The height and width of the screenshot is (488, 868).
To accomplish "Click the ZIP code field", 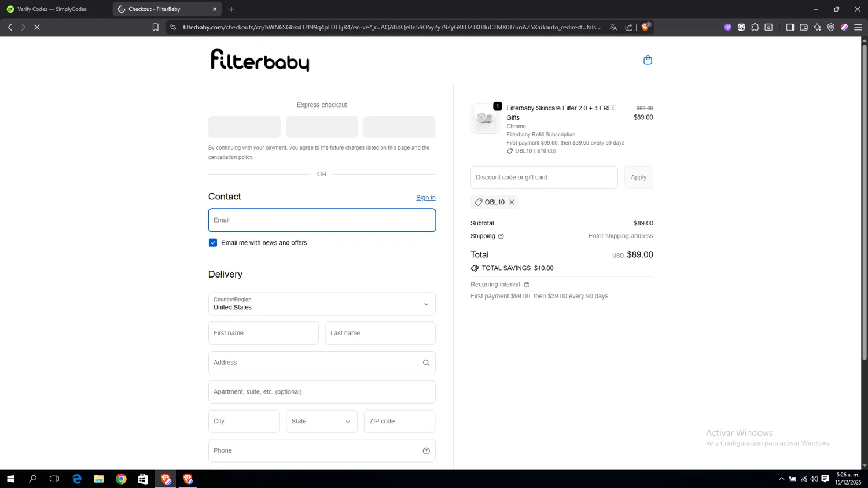I will pyautogui.click(x=399, y=422).
